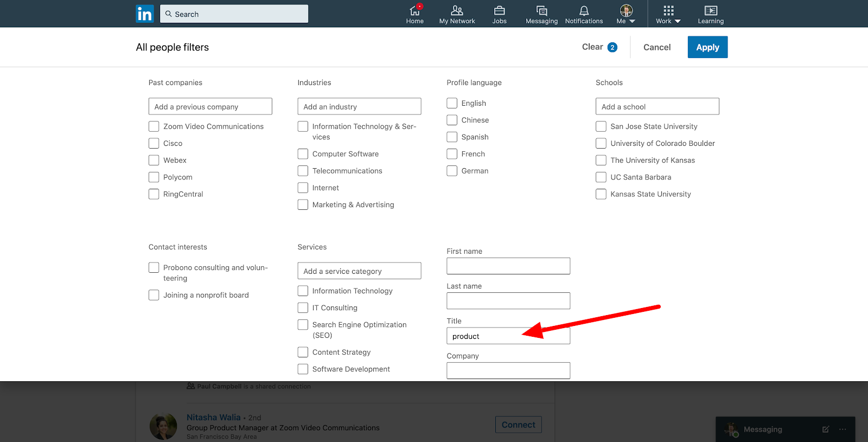Check Marketing & Advertising industry
This screenshot has height=442, width=868.
point(303,204)
